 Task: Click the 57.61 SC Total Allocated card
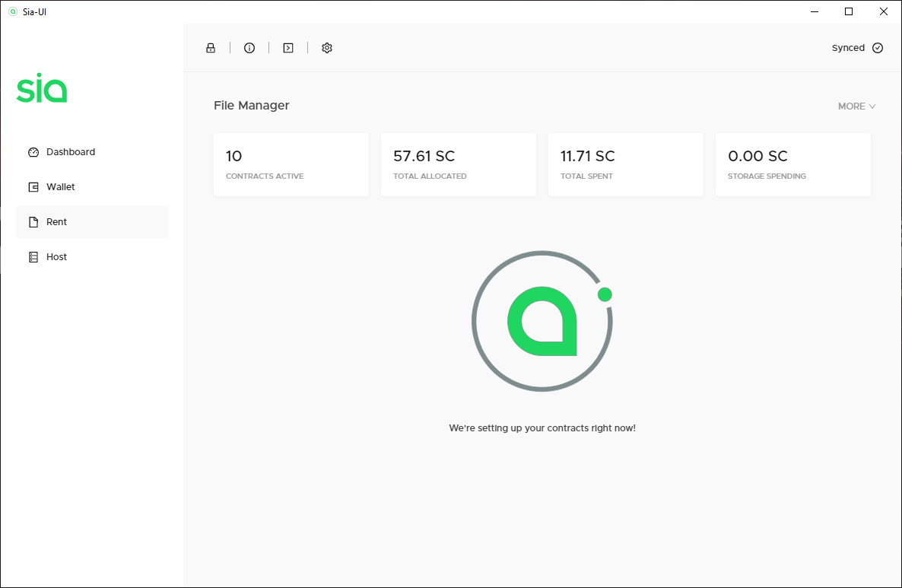tap(459, 164)
